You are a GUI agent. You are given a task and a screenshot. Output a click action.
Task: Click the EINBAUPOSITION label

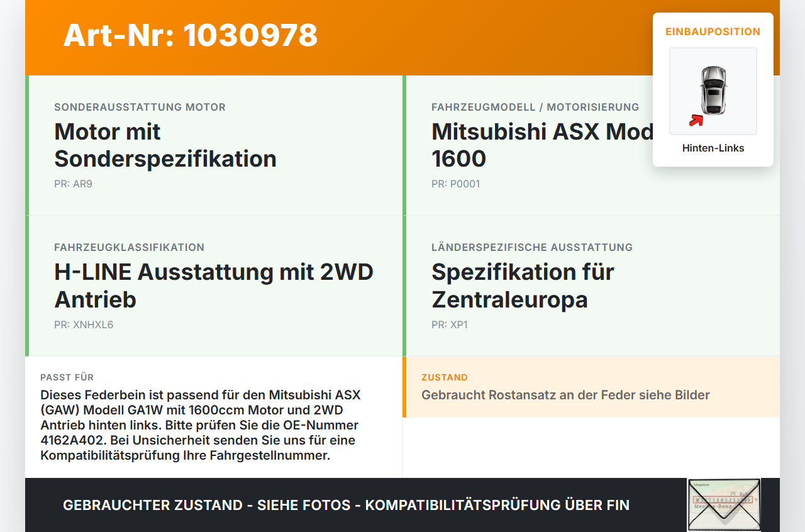pyautogui.click(x=713, y=31)
